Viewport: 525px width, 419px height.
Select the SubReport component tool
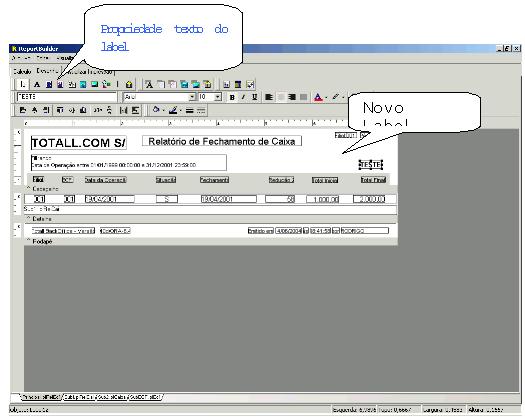[x=238, y=85]
